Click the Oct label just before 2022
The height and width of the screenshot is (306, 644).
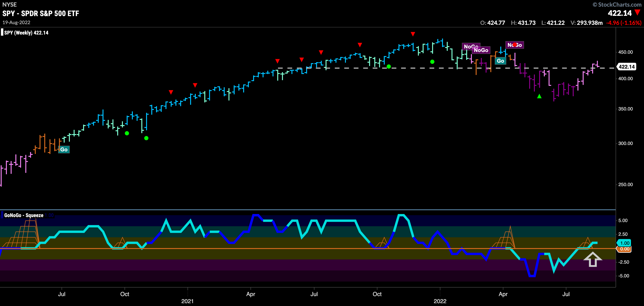coord(377,294)
